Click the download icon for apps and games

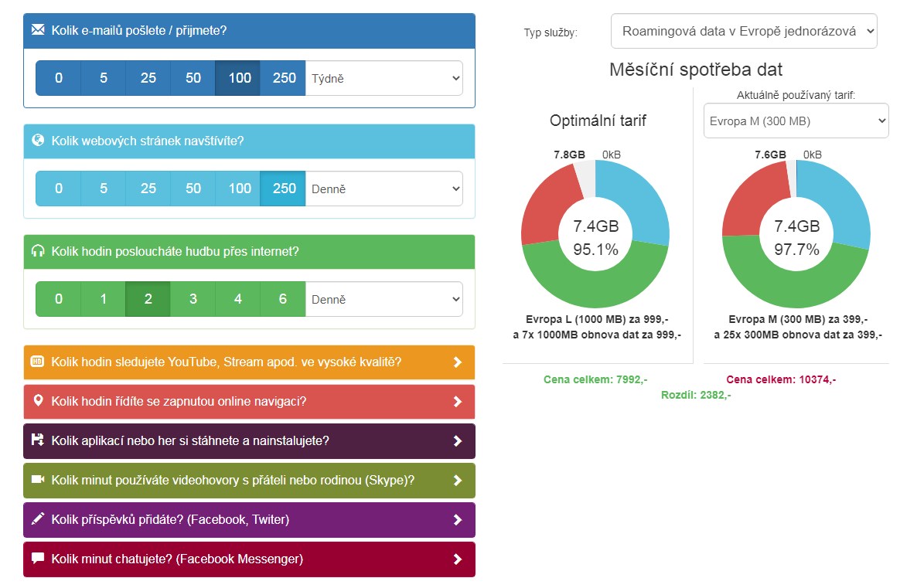point(38,440)
